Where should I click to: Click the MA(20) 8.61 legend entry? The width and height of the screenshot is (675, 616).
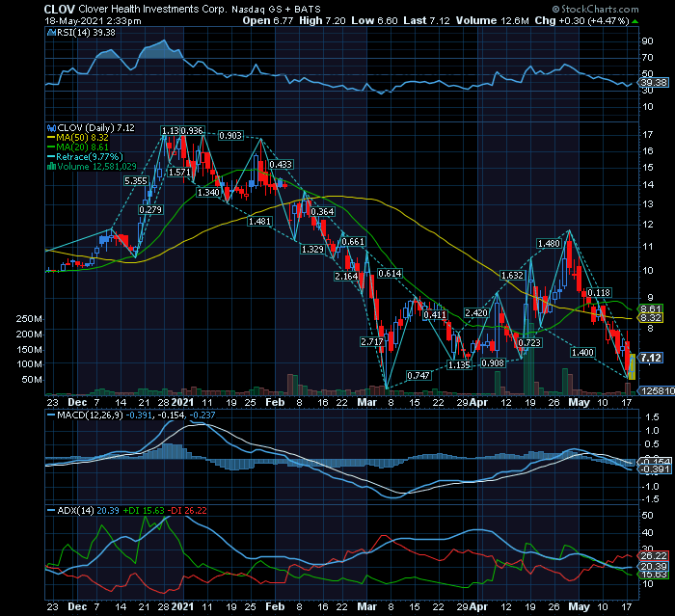(78, 147)
